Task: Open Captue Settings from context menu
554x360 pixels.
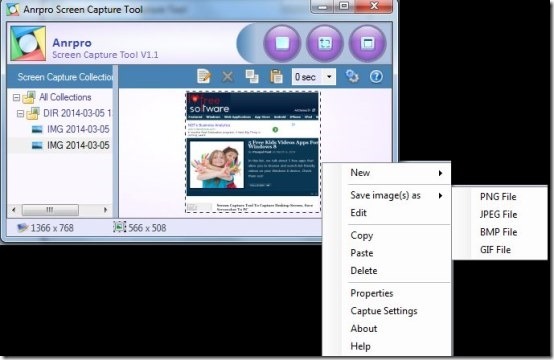Action: [x=387, y=311]
